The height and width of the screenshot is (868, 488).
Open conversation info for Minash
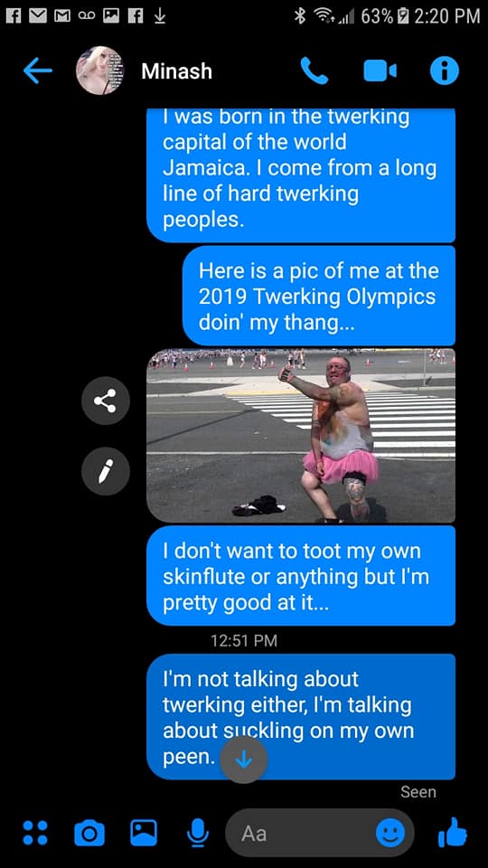[445, 71]
